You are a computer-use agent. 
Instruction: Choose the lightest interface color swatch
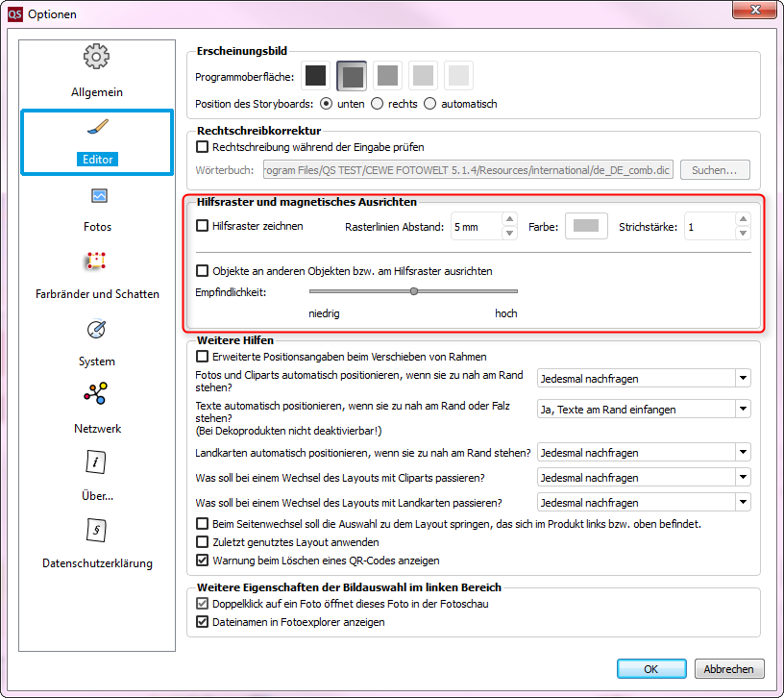(x=458, y=76)
